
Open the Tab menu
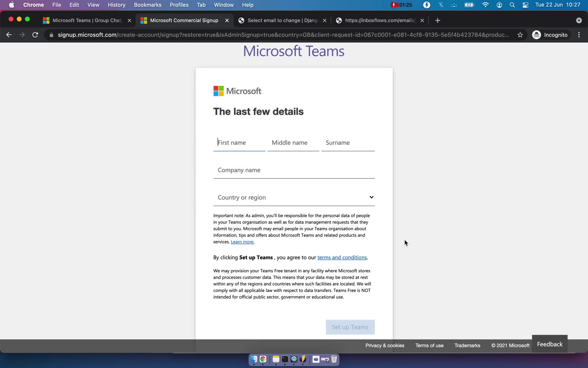click(x=201, y=5)
